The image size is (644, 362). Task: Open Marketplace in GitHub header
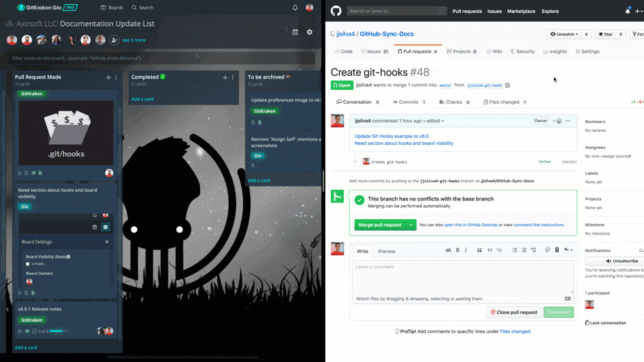[521, 11]
